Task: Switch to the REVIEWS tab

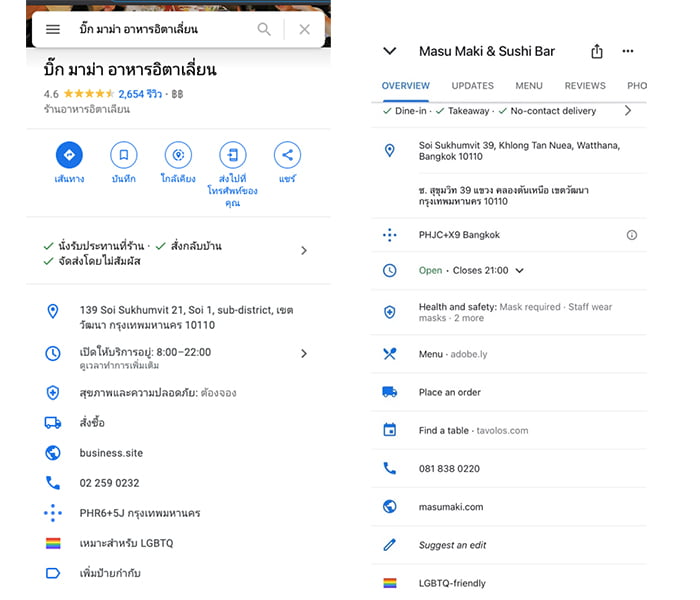Action: [x=585, y=86]
